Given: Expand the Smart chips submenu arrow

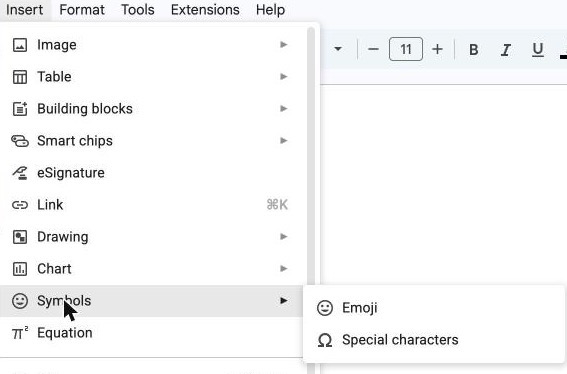Looking at the screenshot, I should [284, 140].
